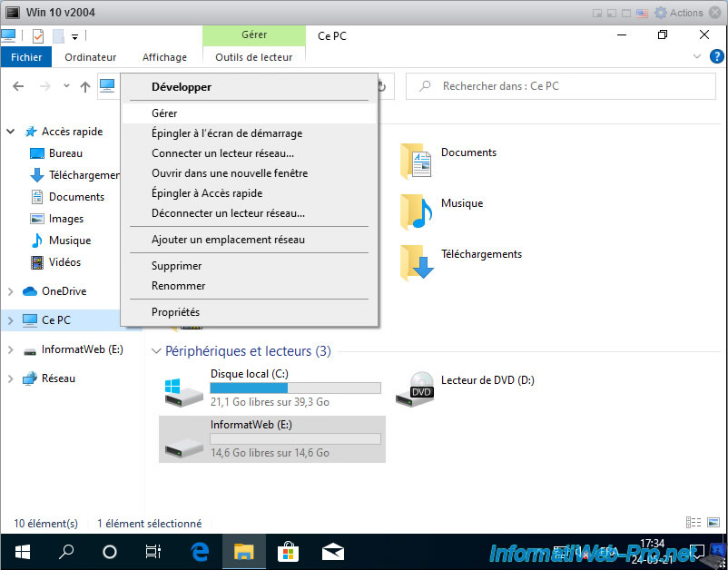Open the Musique folder in main pane
The height and width of the screenshot is (570, 728).
pos(417,211)
